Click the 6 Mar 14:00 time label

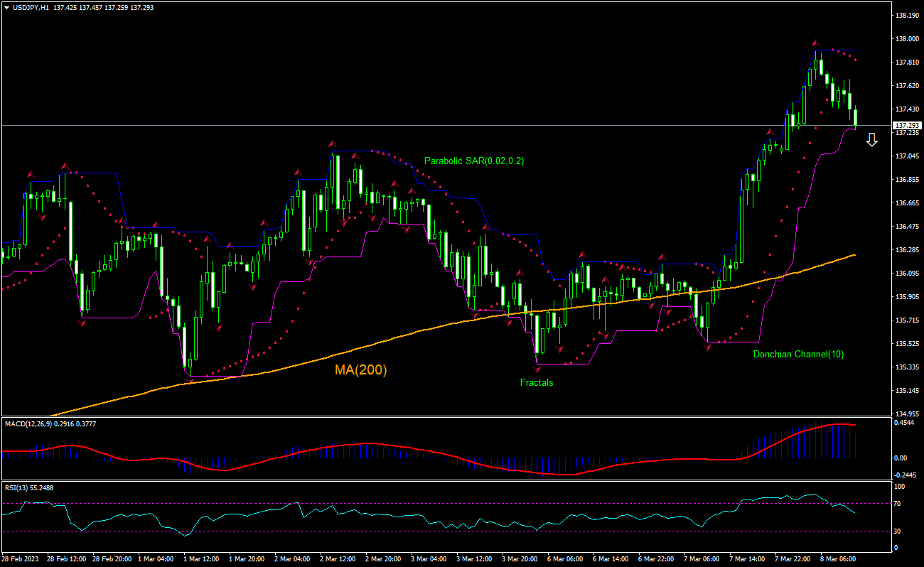(612, 559)
